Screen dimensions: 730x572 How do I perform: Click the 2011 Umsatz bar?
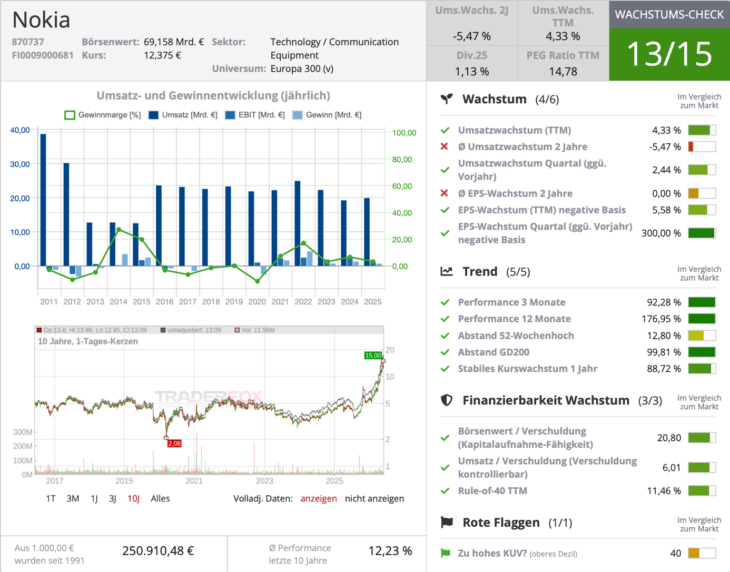click(x=43, y=200)
